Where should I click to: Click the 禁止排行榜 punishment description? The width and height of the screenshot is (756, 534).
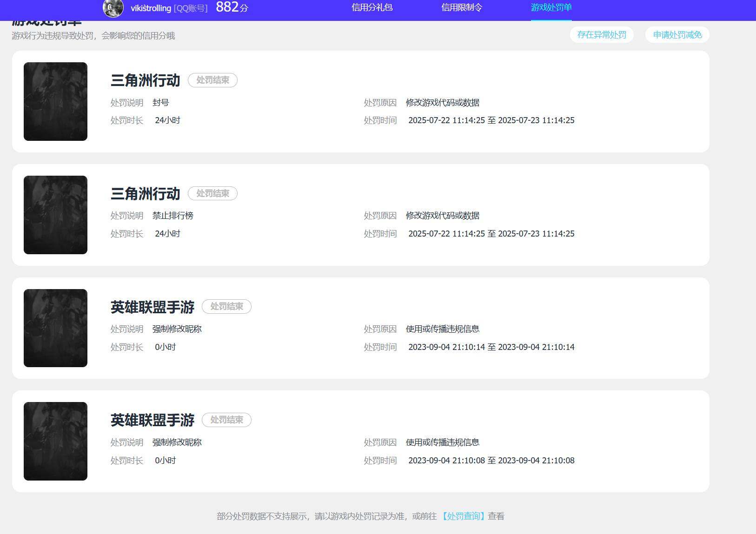tap(173, 216)
